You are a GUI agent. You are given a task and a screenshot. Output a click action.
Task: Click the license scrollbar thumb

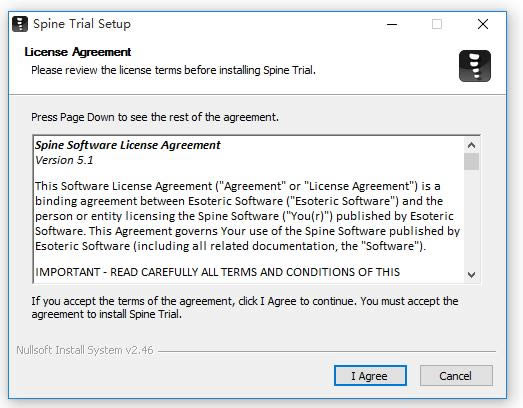(471, 162)
